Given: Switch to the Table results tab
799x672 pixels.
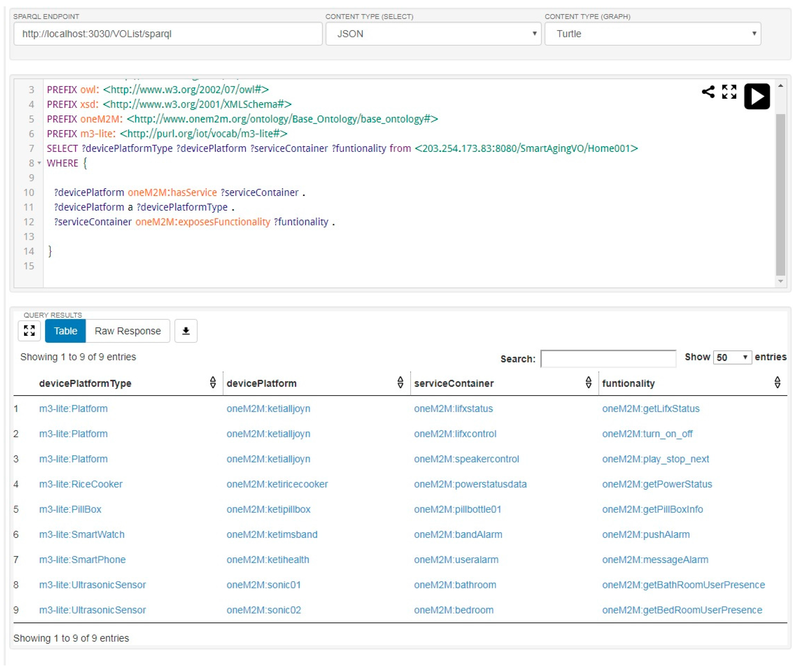Looking at the screenshot, I should (65, 331).
